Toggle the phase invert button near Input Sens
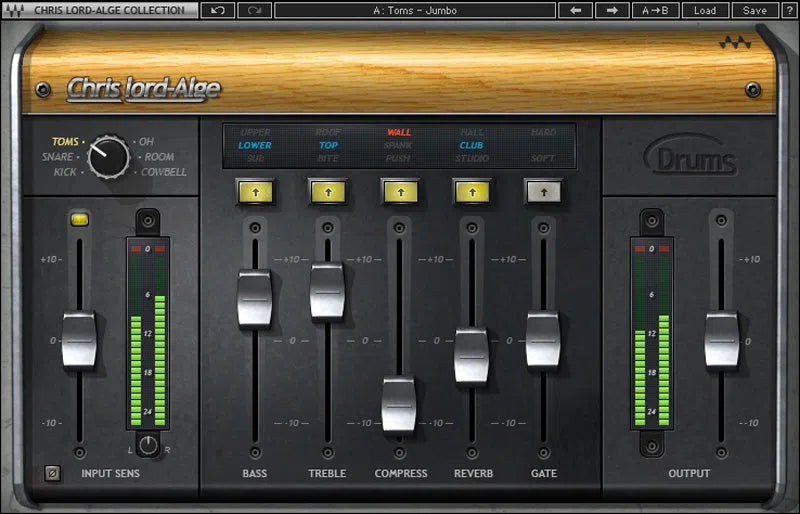The image size is (800, 514). pyautogui.click(x=53, y=473)
